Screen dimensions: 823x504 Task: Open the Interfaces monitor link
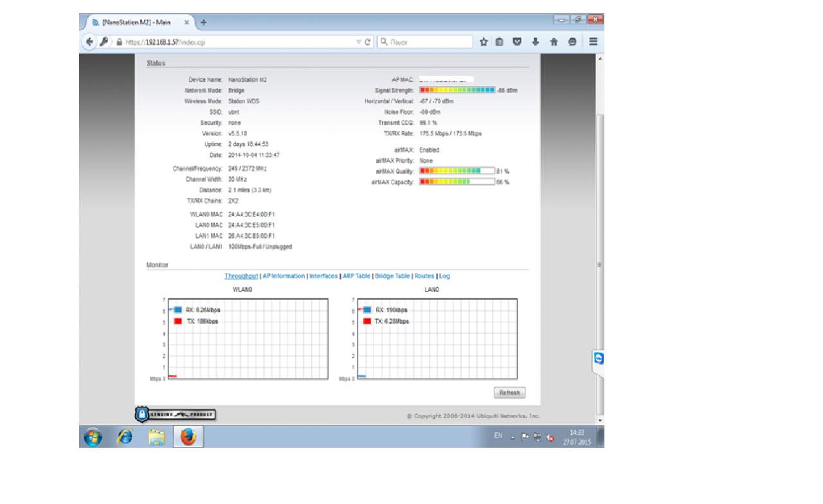(323, 276)
